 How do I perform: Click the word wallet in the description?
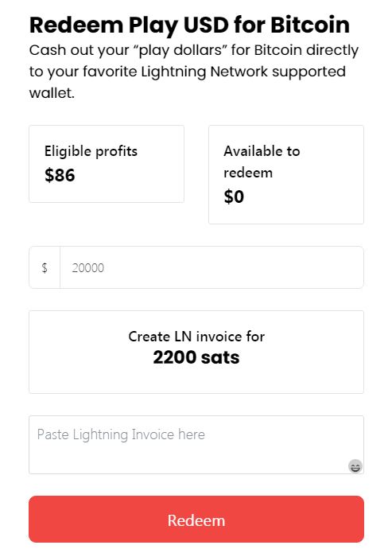pos(52,93)
